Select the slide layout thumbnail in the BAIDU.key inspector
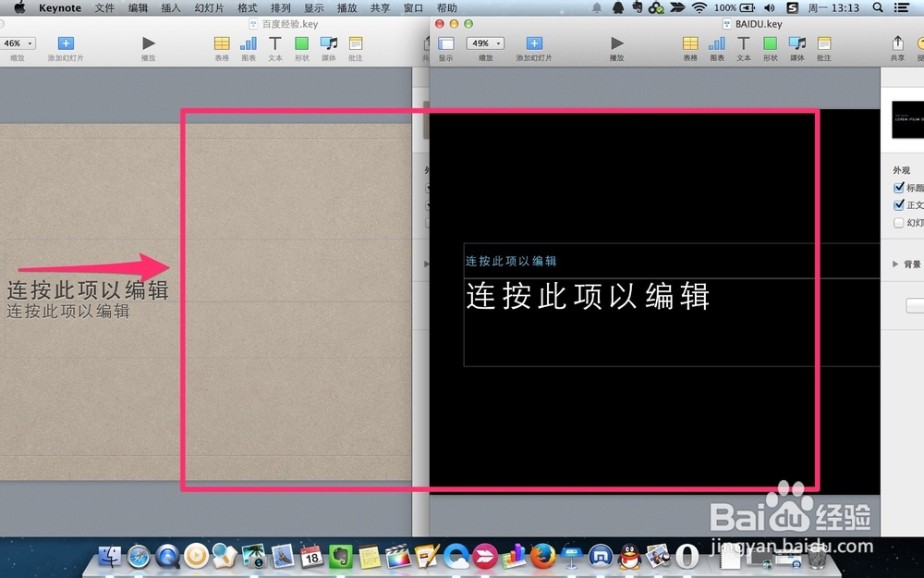The height and width of the screenshot is (578, 924). [x=908, y=119]
